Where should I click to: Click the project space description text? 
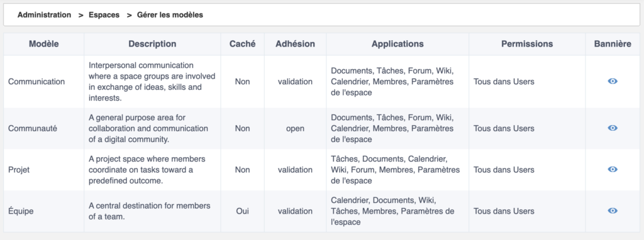pos(147,170)
